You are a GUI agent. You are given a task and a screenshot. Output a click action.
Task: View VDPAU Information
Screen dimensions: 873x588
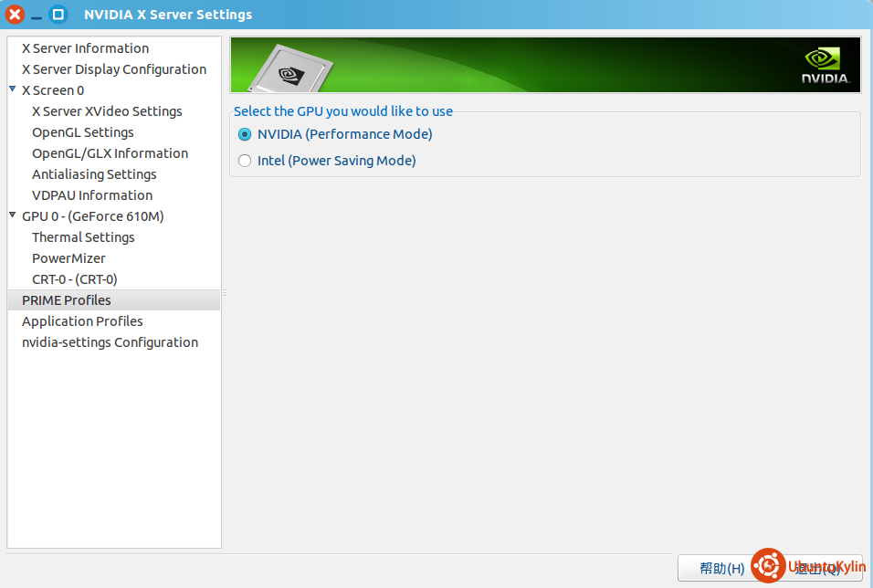point(92,195)
